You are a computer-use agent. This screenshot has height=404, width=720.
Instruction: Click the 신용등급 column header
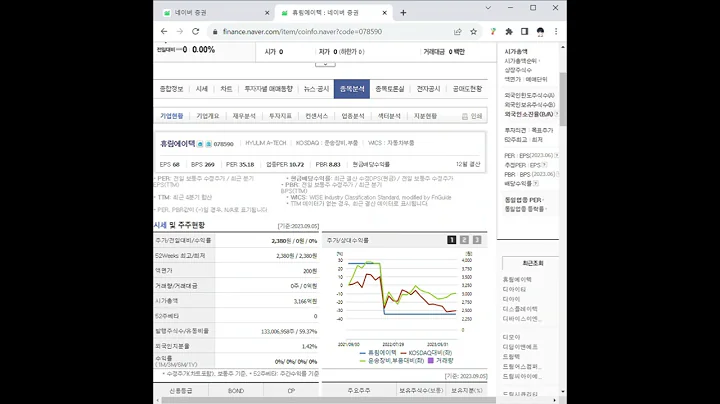pos(180,391)
